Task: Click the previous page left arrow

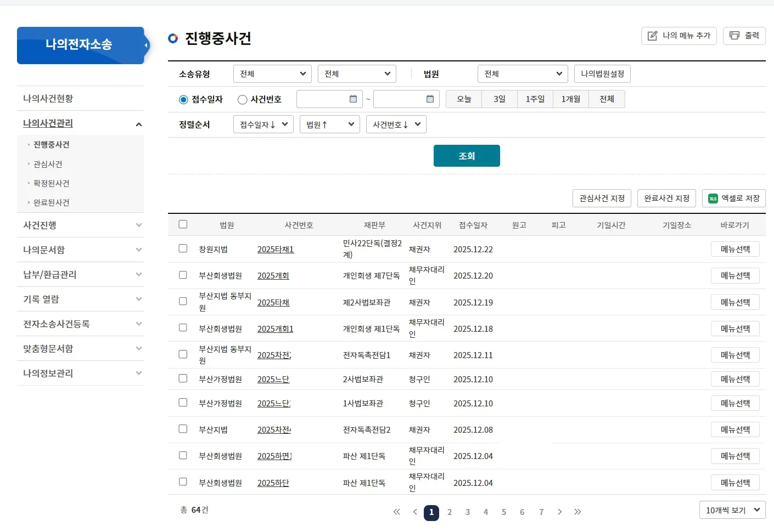Action: coord(414,512)
